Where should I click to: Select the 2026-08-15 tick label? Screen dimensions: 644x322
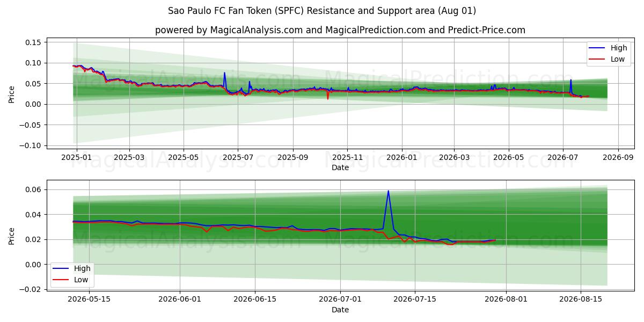(580, 299)
